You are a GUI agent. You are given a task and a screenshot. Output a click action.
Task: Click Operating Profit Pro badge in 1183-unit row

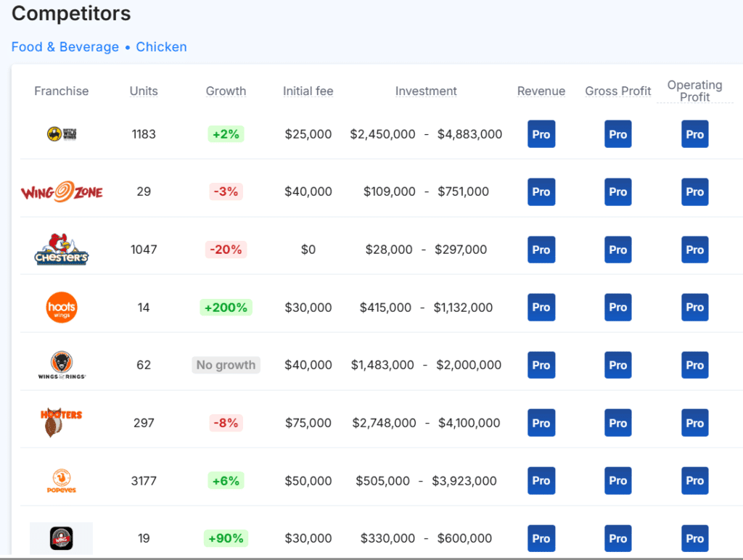click(x=694, y=134)
